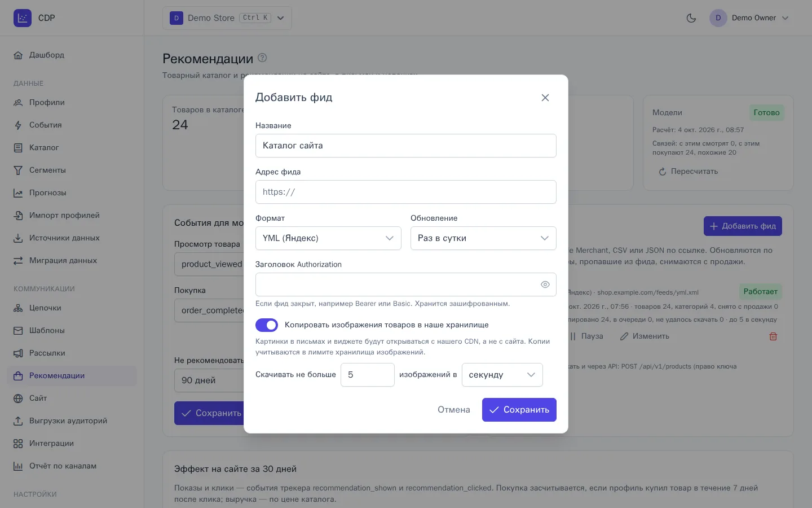
Task: Click Пересчитать in the Модели card
Action: pyautogui.click(x=689, y=172)
